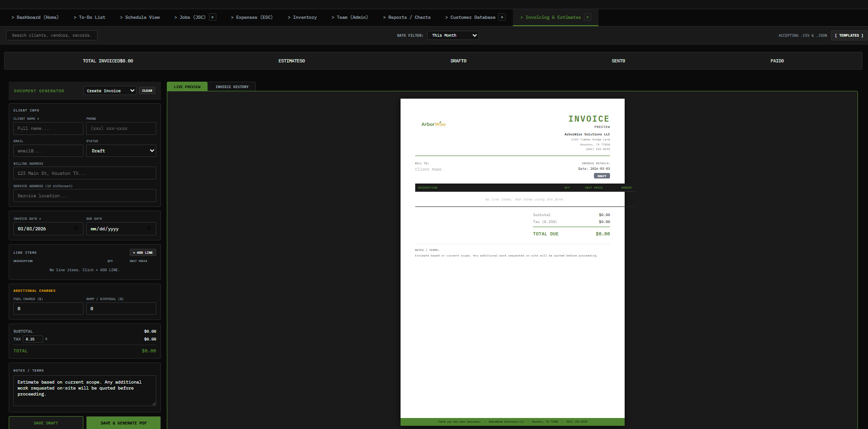Go to Dashboard (Home)
Screen dimensions: 868x429
[x=35, y=17]
